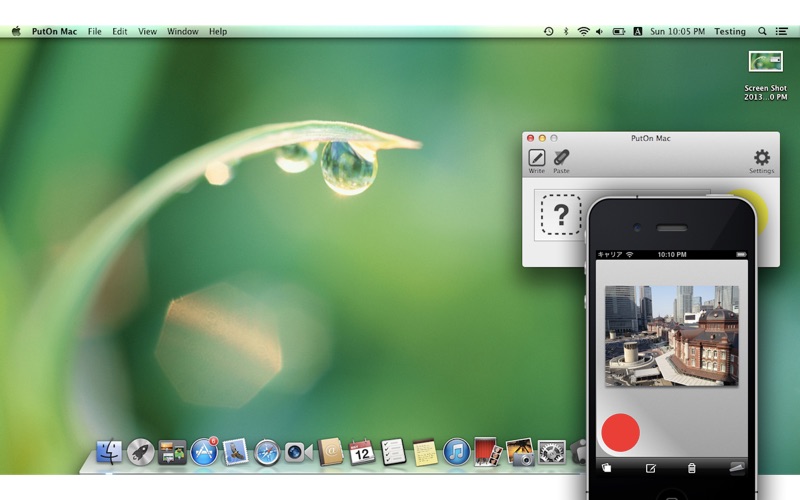Click the Wi-Fi menu bar icon
This screenshot has height=500, width=800.
pos(583,31)
